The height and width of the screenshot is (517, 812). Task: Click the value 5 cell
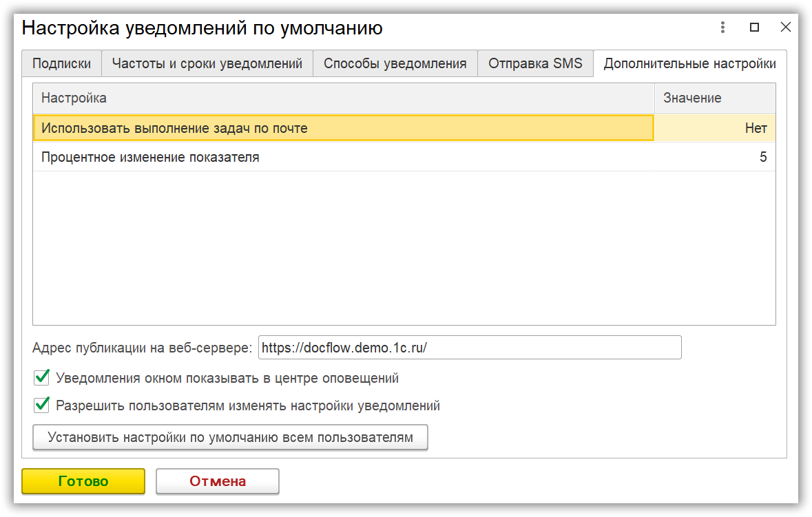click(714, 157)
